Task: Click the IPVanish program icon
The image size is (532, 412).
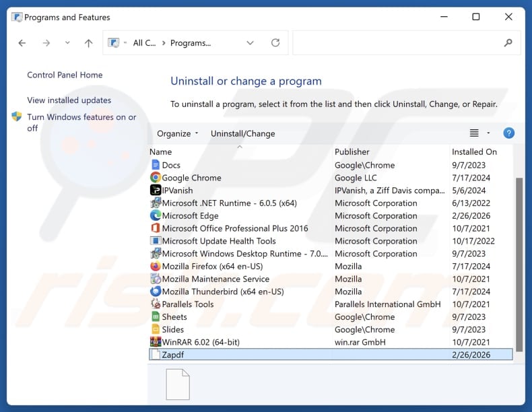Action: 156,190
